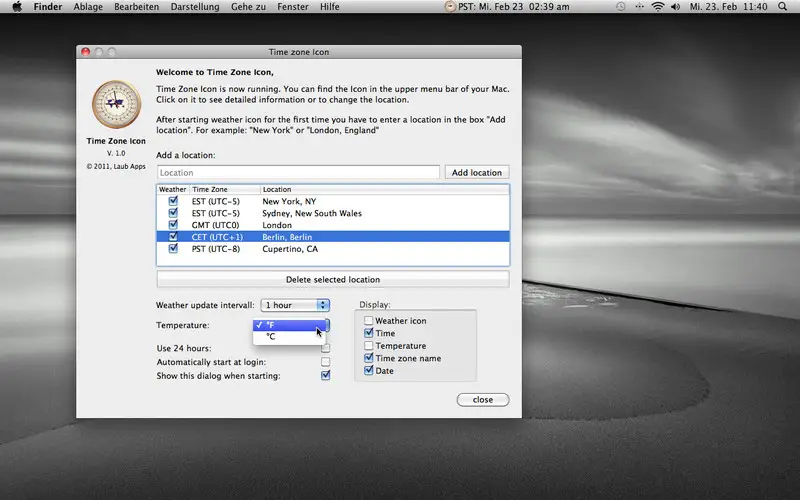
Task: Click the Add location button
Action: pos(477,172)
